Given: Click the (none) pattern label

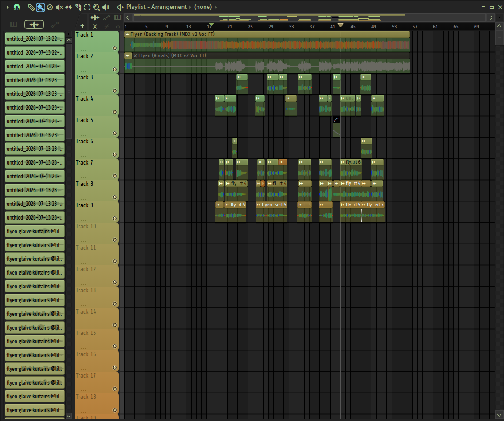Looking at the screenshot, I should [203, 7].
